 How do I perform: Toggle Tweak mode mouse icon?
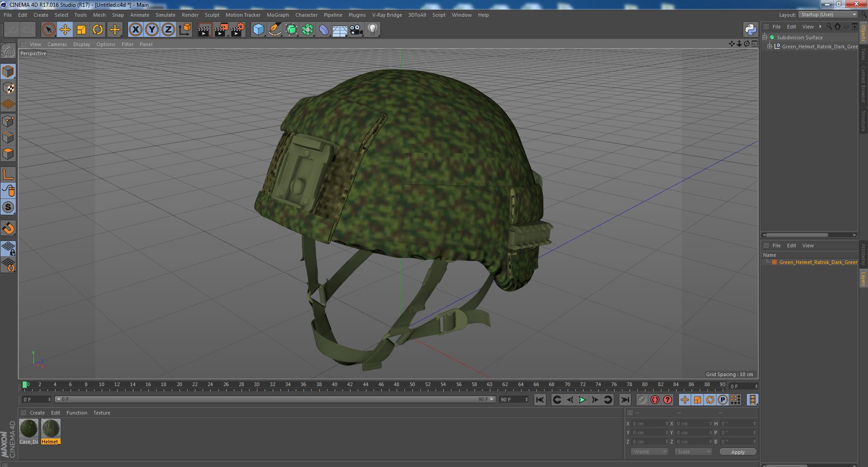point(8,191)
